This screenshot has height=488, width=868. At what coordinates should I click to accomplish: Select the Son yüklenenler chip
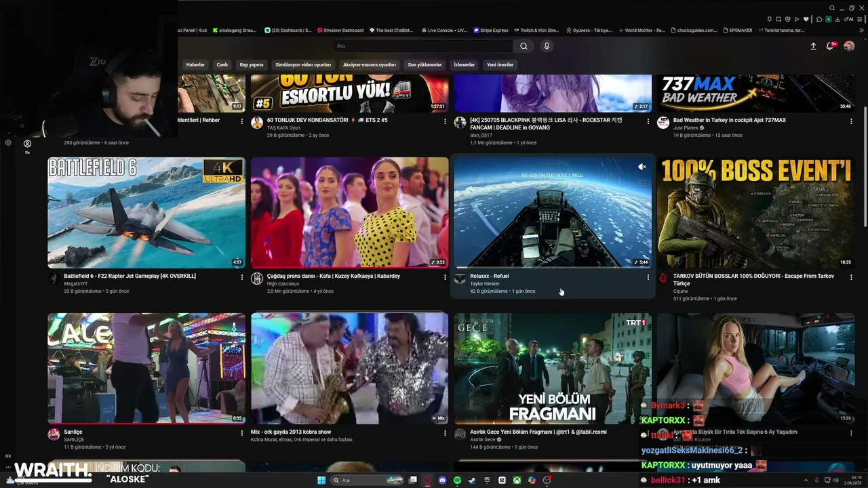coord(425,64)
